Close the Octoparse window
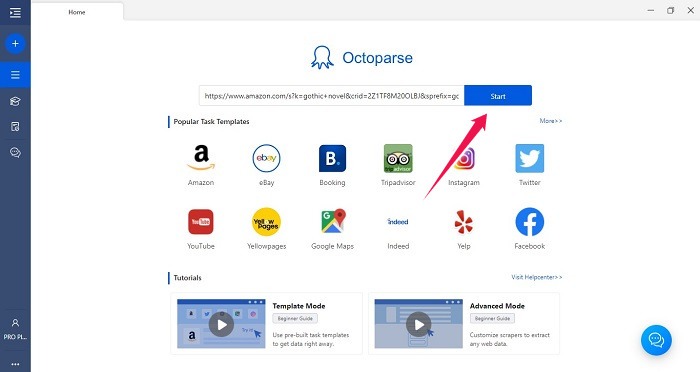The image size is (700, 372). [690, 10]
